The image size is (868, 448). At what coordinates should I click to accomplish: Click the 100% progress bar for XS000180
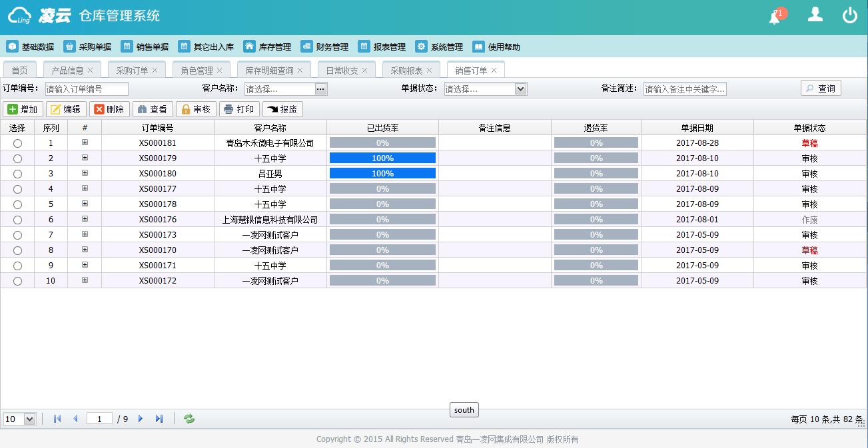tap(382, 173)
